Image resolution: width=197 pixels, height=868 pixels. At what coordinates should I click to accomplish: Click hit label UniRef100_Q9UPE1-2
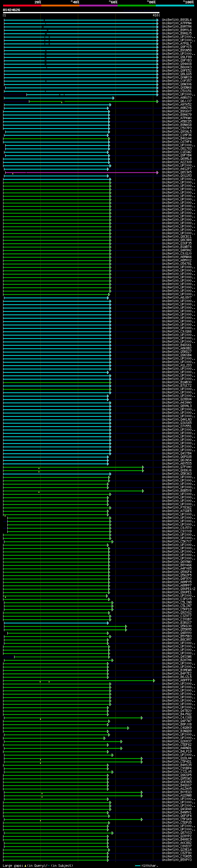click(179, 589)
